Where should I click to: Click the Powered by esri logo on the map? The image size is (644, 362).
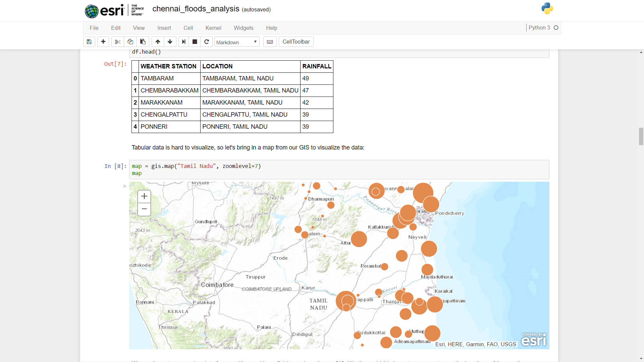point(534,339)
